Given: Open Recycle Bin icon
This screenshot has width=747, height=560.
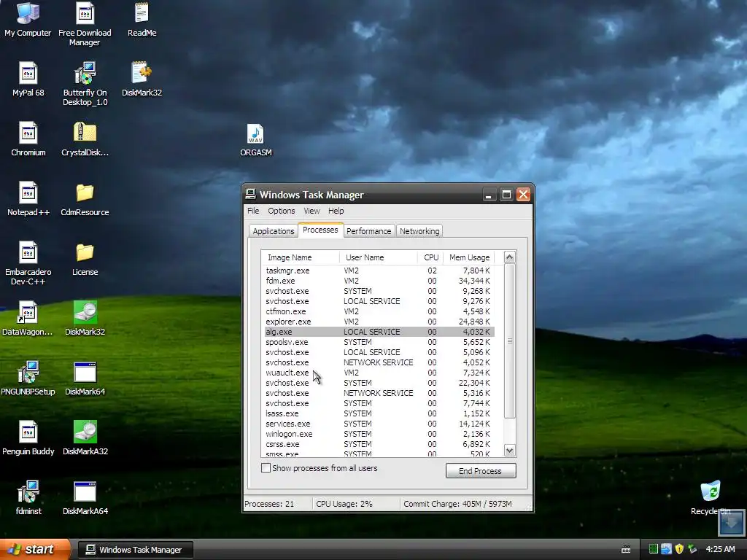Looking at the screenshot, I should (711, 497).
